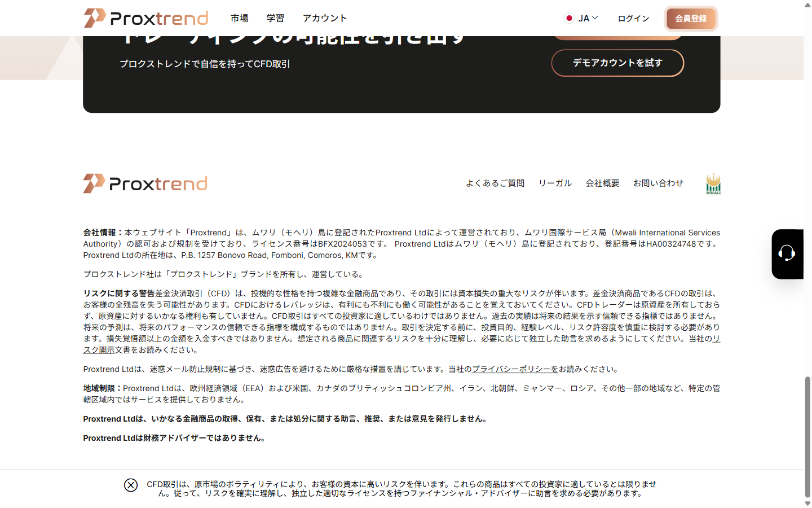Open the 市場 menu
The width and height of the screenshot is (812, 508).
pyautogui.click(x=239, y=18)
